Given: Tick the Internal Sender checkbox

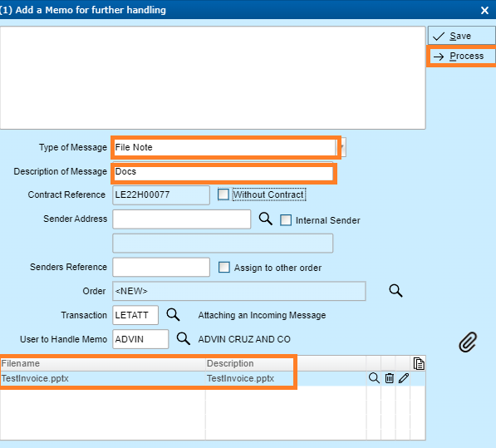Looking at the screenshot, I should [x=286, y=220].
